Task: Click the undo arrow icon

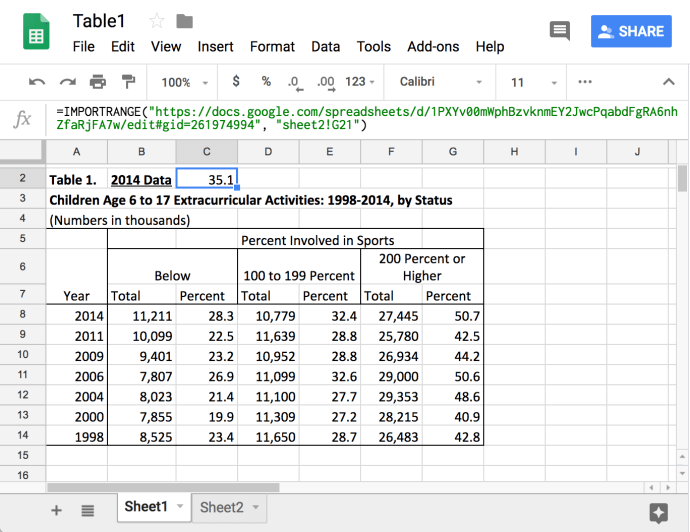Action: [x=37, y=82]
